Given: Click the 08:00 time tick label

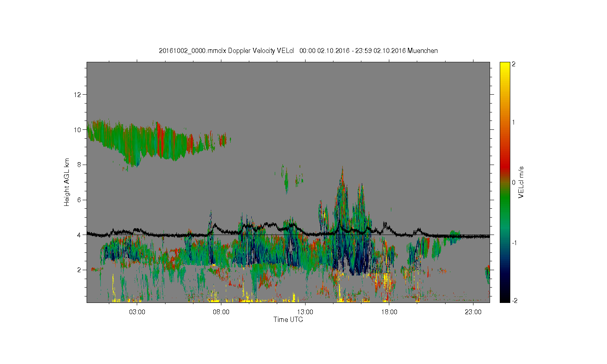Looking at the screenshot, I should pos(221,312).
